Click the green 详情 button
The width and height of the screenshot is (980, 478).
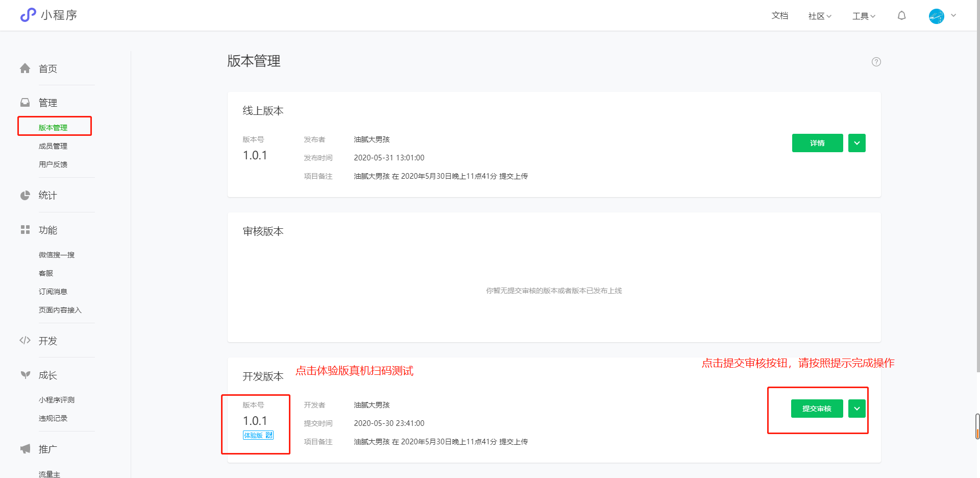coord(817,143)
